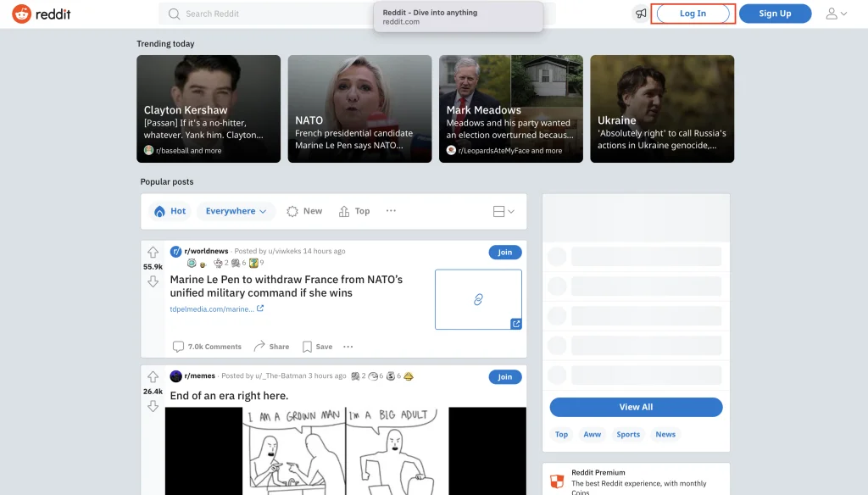Click the awards icons on memes post

pos(382,376)
